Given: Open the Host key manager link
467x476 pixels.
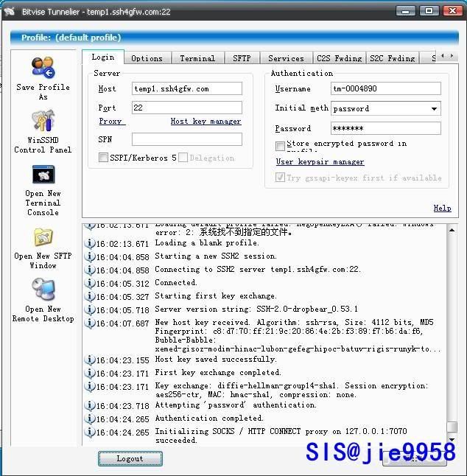Looking at the screenshot, I should [x=206, y=122].
